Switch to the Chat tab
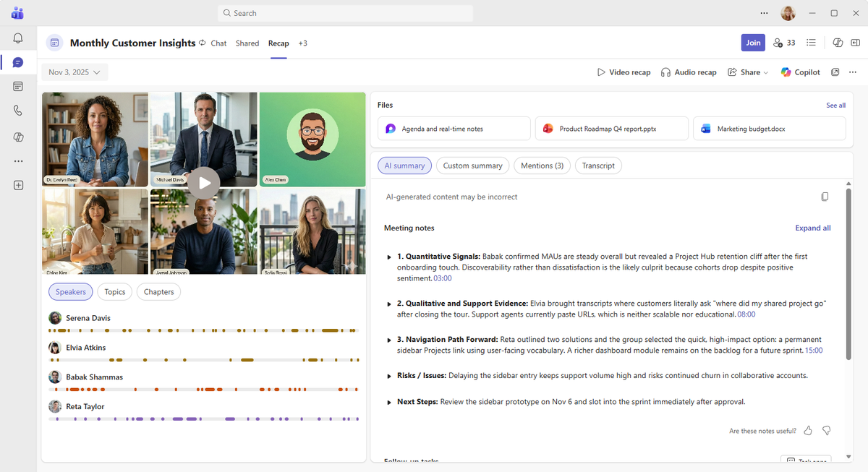 click(218, 43)
